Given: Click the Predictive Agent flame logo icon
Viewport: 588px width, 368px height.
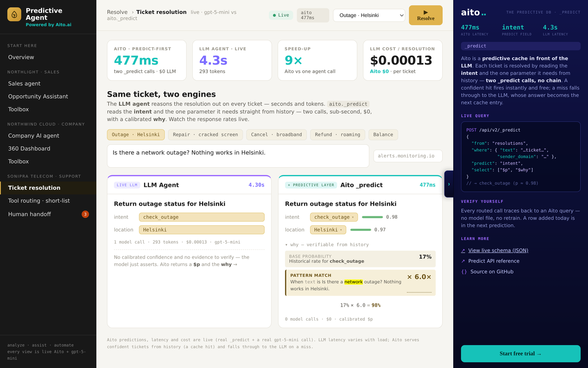Looking at the screenshot, I should tap(14, 14).
